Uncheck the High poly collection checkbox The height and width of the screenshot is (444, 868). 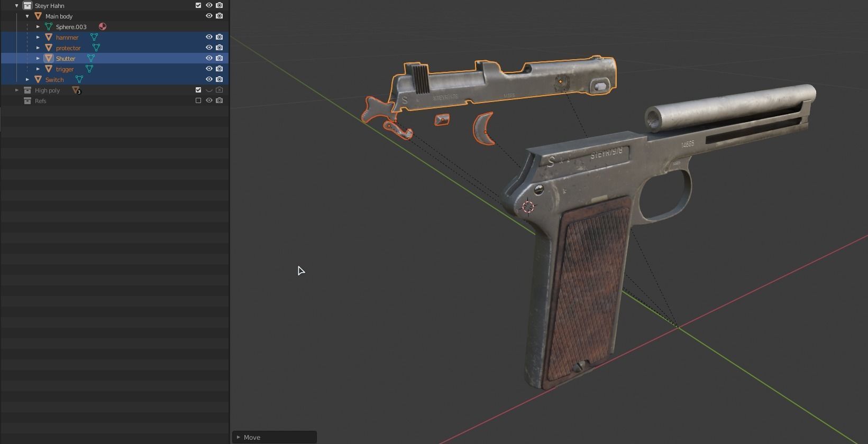(198, 90)
